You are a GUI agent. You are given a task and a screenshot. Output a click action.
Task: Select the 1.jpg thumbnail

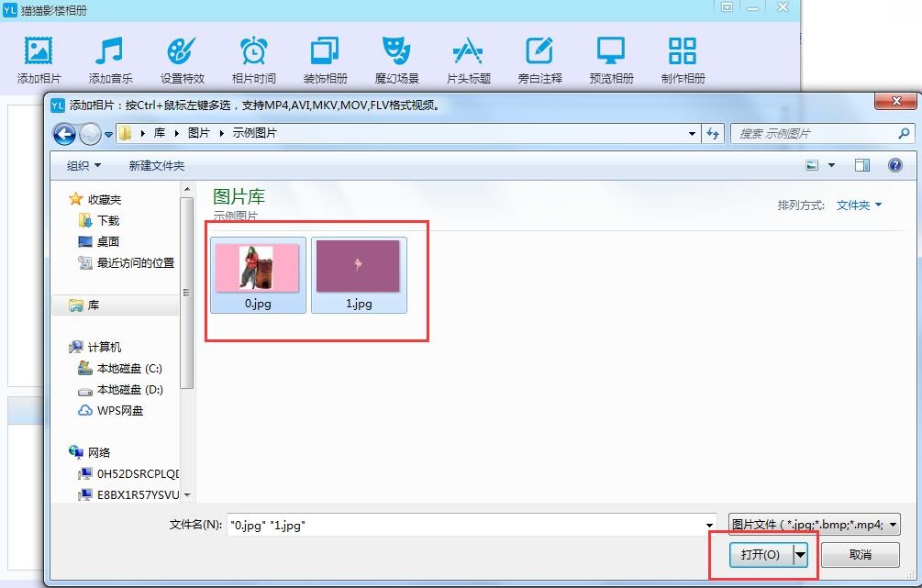pos(359,274)
